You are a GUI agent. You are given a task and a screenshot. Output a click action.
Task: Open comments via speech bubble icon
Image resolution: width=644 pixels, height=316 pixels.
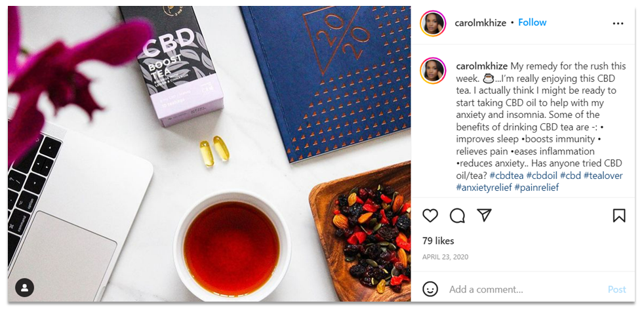[457, 216]
